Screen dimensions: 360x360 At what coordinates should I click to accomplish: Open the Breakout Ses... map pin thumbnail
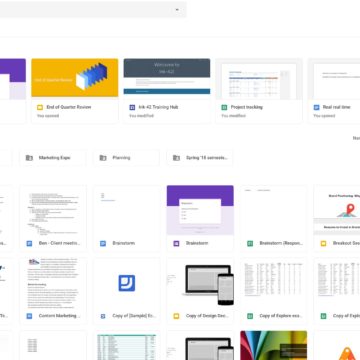[x=337, y=210]
